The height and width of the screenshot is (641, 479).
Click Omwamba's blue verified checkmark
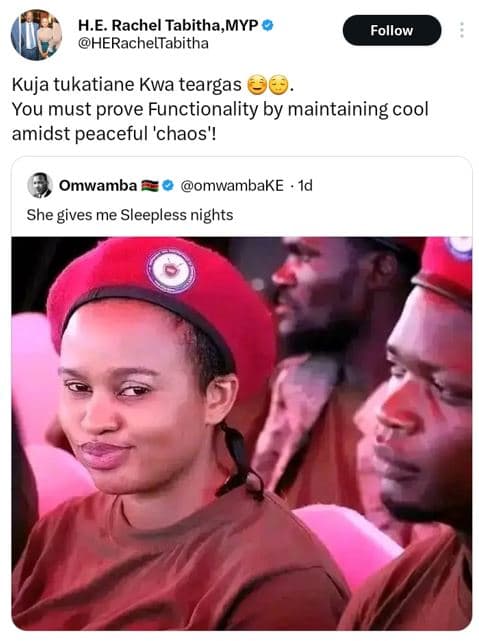[168, 186]
